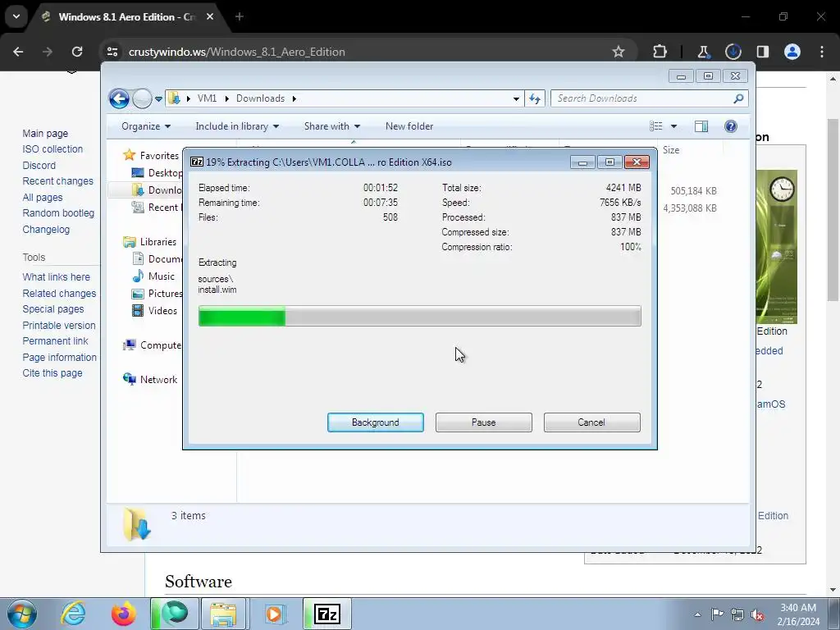The height and width of the screenshot is (630, 840).
Task: Click the Size column header
Action: pyautogui.click(x=671, y=151)
